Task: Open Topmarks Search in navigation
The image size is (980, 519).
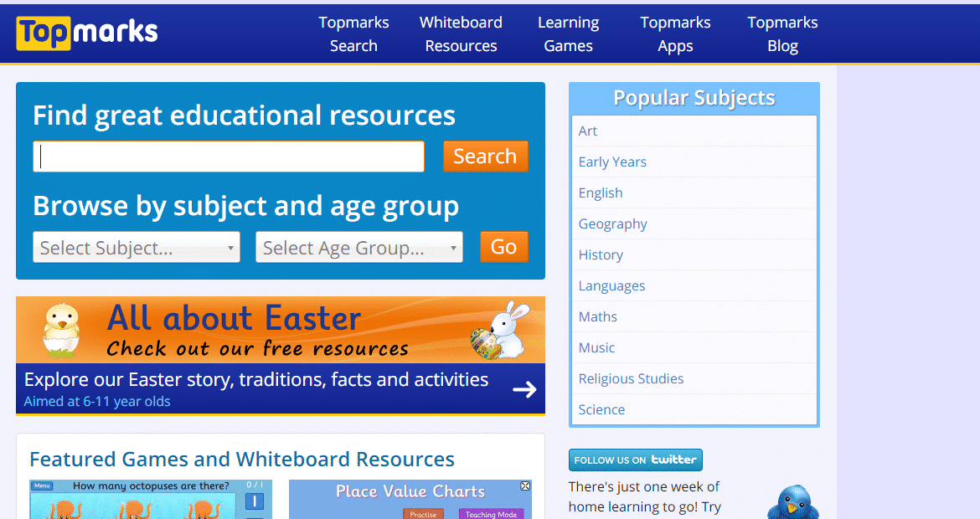Action: 353,33
